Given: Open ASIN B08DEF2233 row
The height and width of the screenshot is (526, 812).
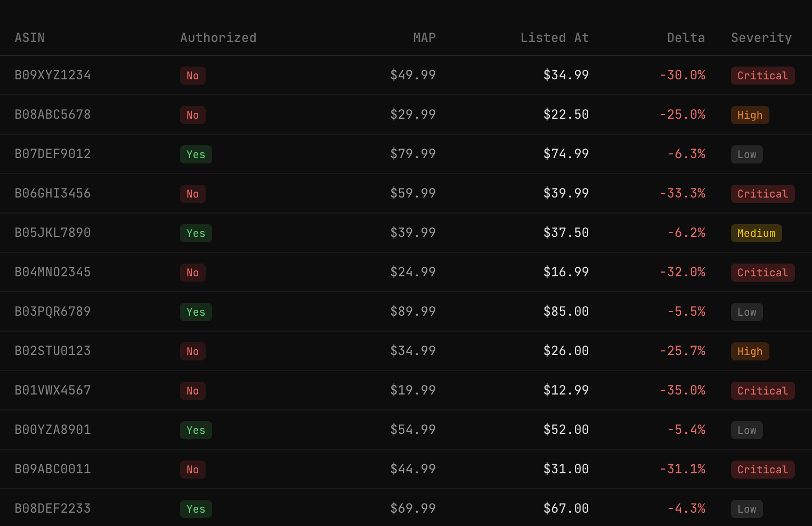Looking at the screenshot, I should tap(406, 508).
